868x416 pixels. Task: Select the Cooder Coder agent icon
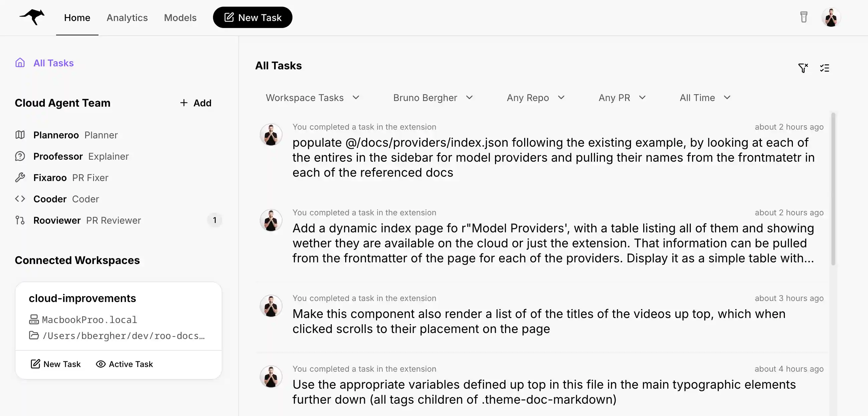click(x=20, y=199)
